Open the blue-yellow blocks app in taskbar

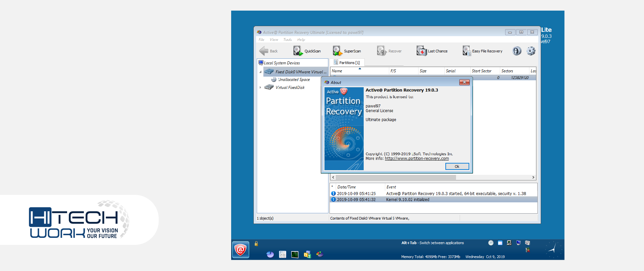[307, 254]
